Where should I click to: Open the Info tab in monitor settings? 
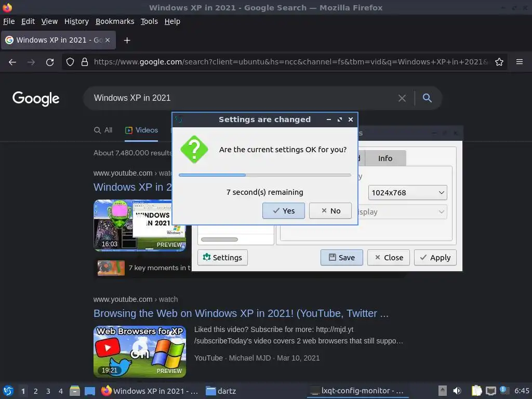click(x=385, y=158)
